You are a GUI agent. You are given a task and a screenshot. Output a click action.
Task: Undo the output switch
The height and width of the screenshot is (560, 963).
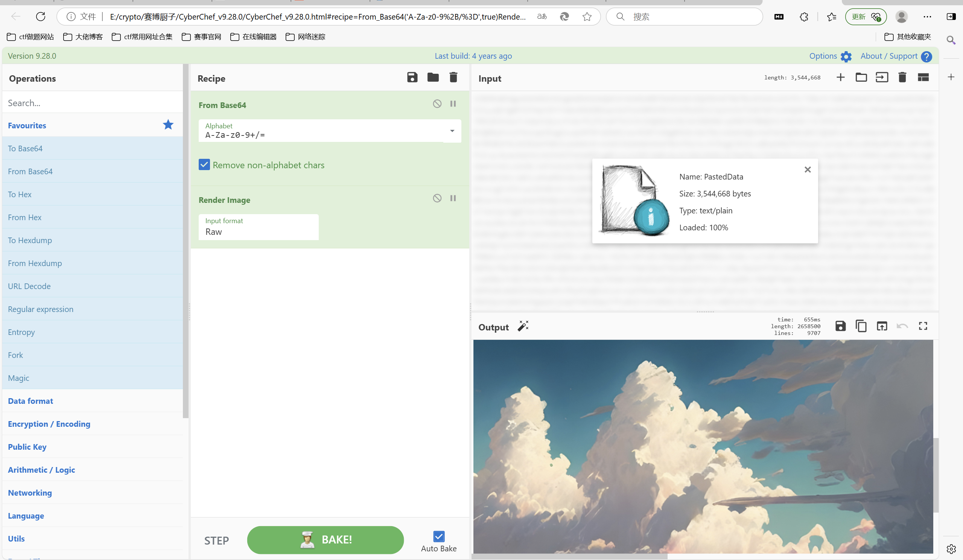[902, 326]
